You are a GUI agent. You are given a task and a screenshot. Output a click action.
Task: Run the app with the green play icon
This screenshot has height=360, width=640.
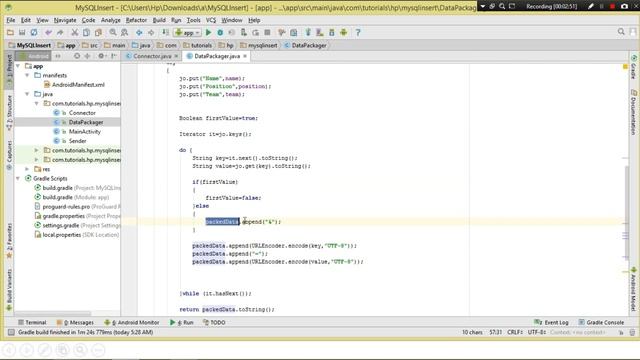[x=209, y=32]
